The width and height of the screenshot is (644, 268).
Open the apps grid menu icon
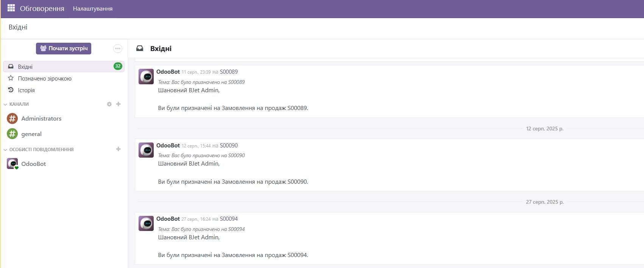click(11, 8)
